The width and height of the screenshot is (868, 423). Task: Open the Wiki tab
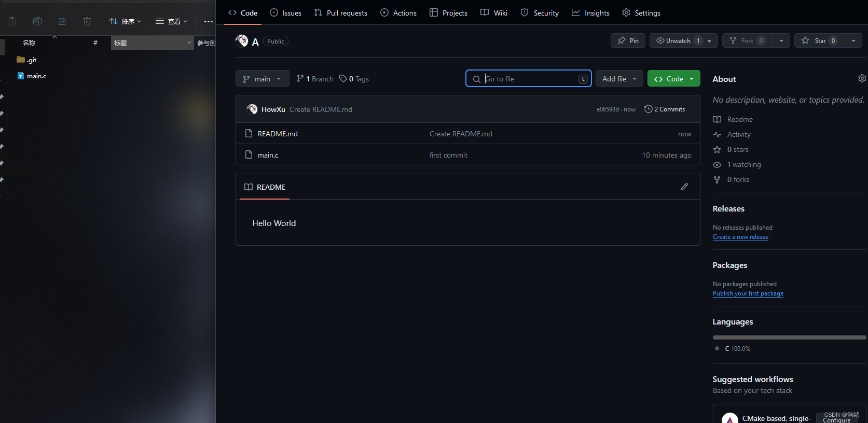click(494, 13)
